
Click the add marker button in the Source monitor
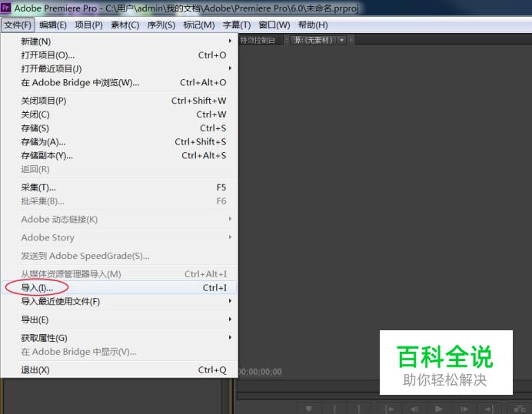tap(308, 409)
